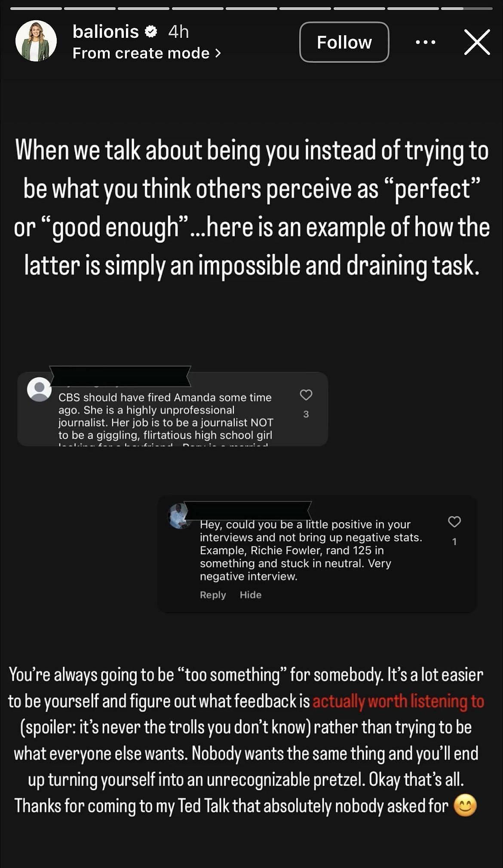
Task: Click the like count 3 on the CBS comment
Action: pyautogui.click(x=306, y=414)
